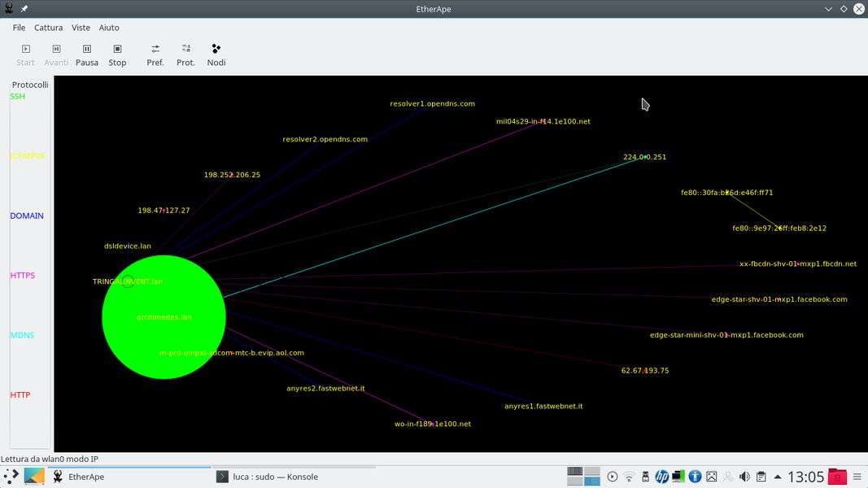The height and width of the screenshot is (488, 868).
Task: Open the Cattura menu
Action: click(48, 28)
